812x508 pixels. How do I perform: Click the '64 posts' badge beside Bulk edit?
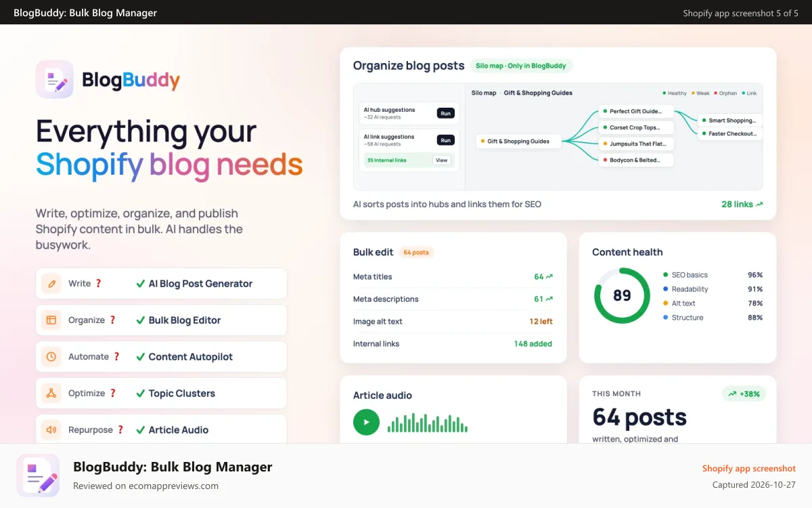[416, 252]
